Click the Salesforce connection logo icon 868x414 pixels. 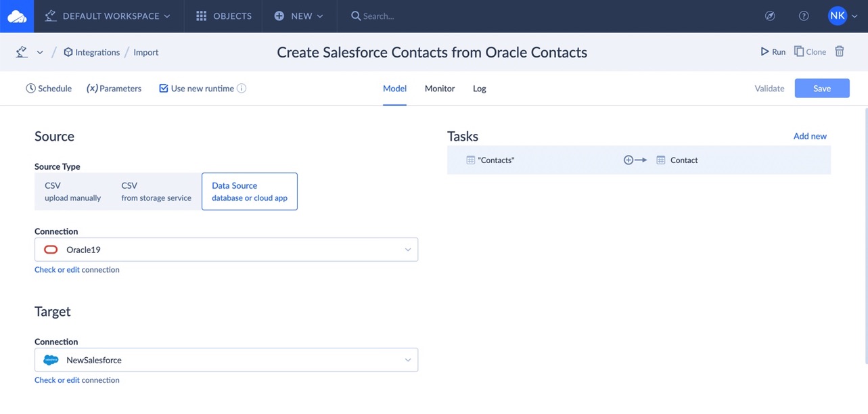[51, 360]
